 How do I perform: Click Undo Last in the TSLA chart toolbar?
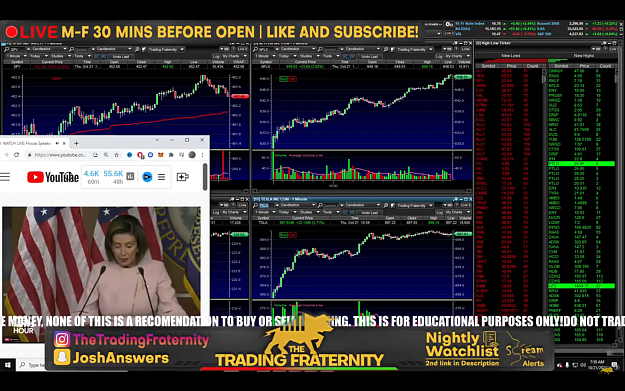point(369,212)
